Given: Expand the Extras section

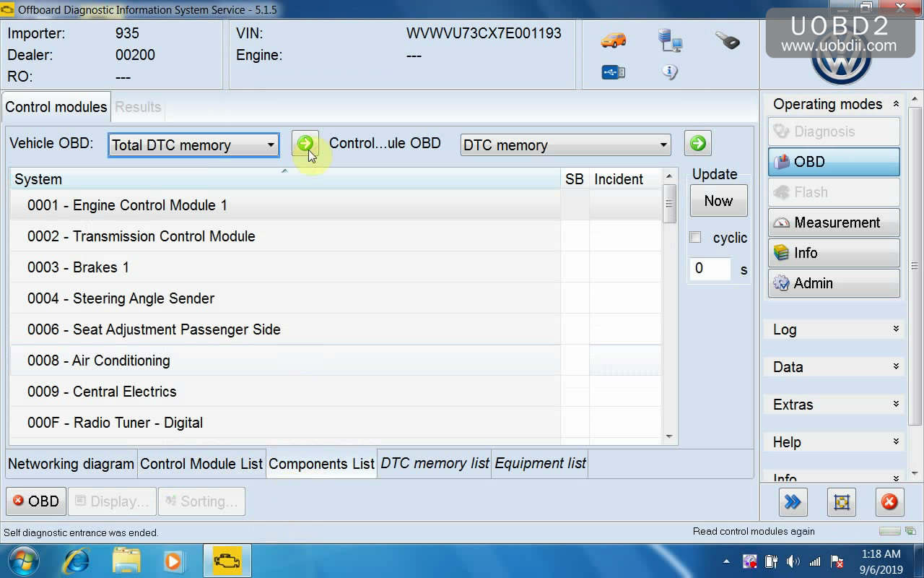Looking at the screenshot, I should point(834,405).
